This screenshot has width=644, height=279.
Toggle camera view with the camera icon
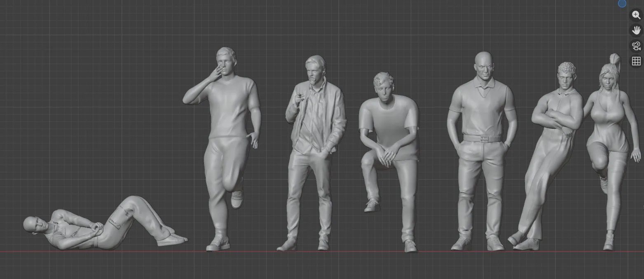coord(636,46)
